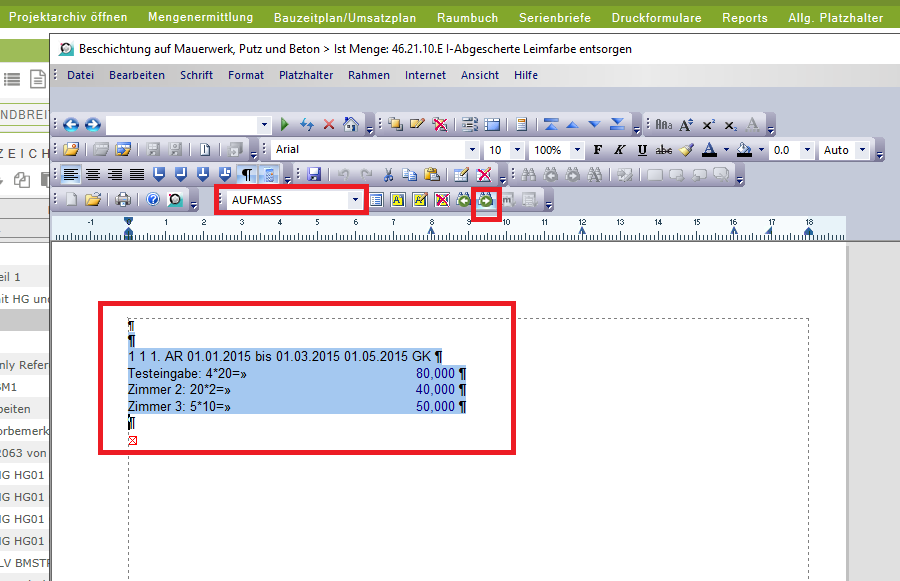Click the blue help question mark icon
The height and width of the screenshot is (581, 900).
pos(153,200)
